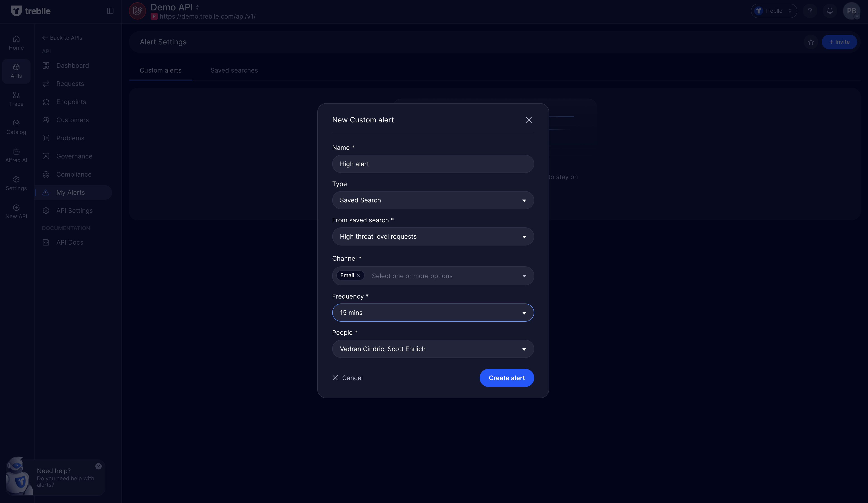Switch to the Saved searches tab
The width and height of the screenshot is (868, 503).
(x=234, y=70)
